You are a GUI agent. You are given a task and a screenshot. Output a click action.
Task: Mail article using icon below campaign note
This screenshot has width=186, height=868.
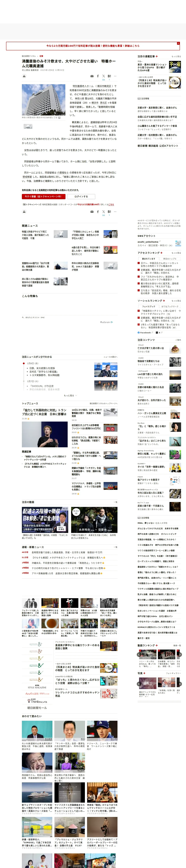(x=92, y=212)
